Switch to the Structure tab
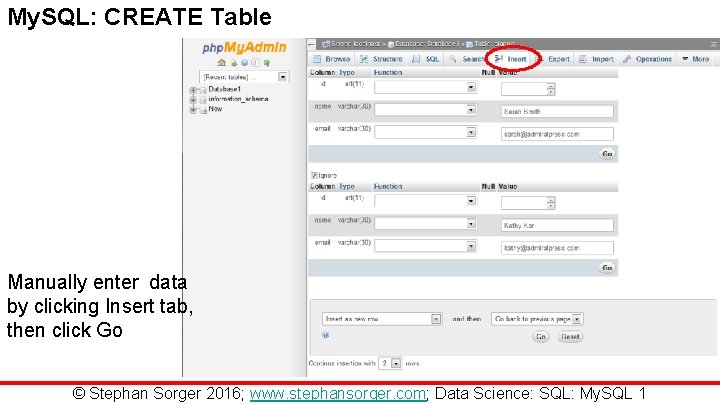The image size is (720, 405). point(381,59)
